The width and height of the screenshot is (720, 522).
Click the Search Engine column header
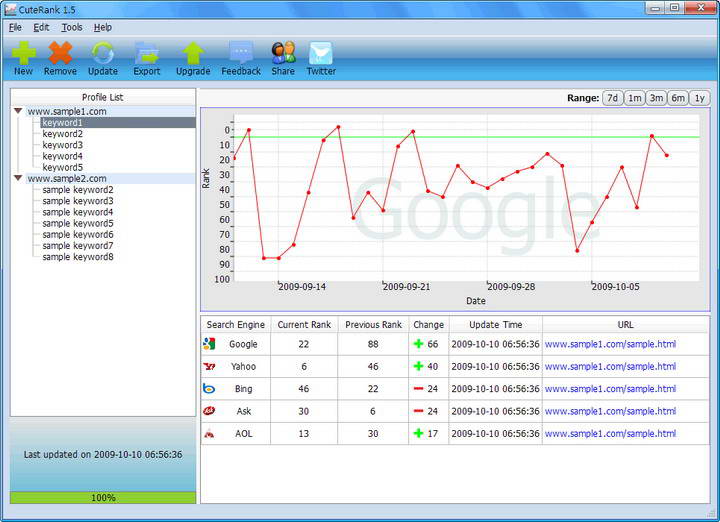tap(236, 325)
